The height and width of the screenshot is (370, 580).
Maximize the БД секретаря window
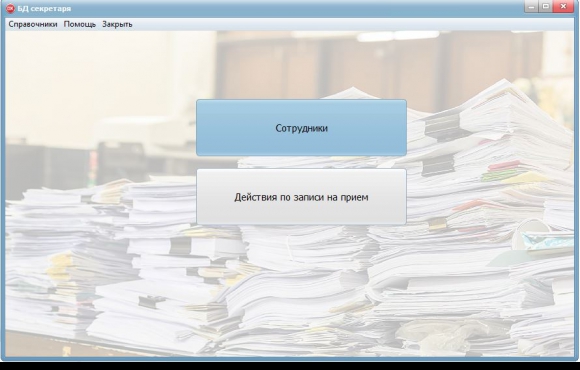(x=546, y=6)
